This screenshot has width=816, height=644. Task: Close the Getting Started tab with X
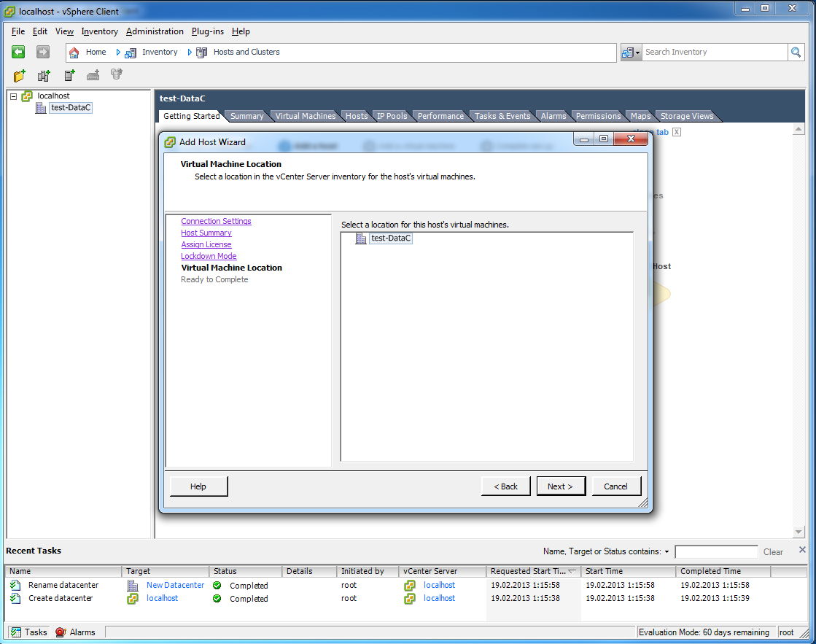pos(677,132)
